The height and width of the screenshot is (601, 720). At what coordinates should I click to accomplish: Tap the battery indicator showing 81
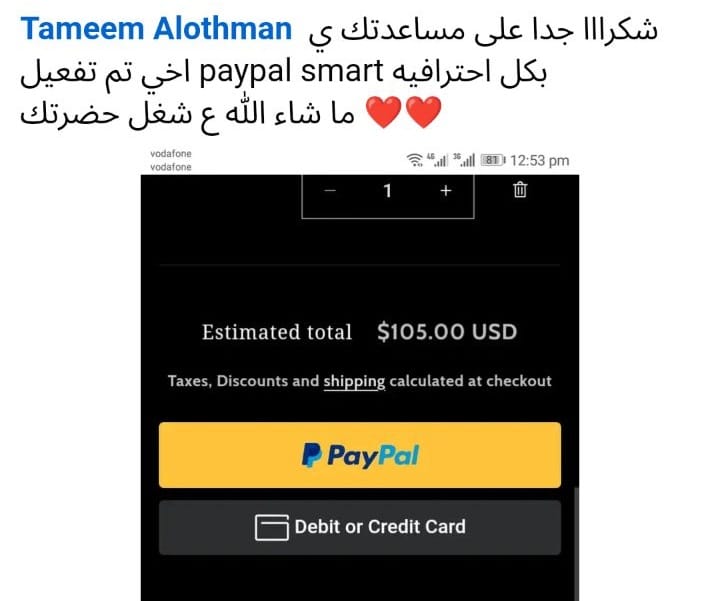(x=493, y=160)
